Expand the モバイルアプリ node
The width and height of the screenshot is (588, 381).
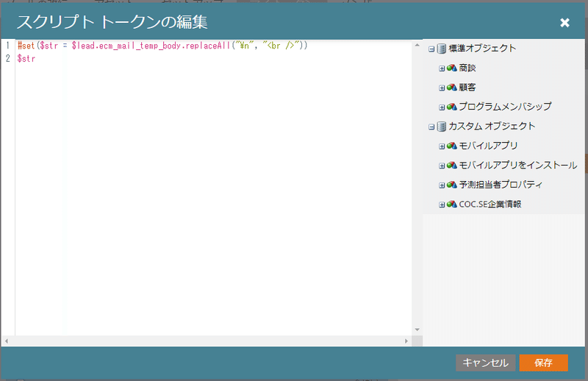pos(442,146)
